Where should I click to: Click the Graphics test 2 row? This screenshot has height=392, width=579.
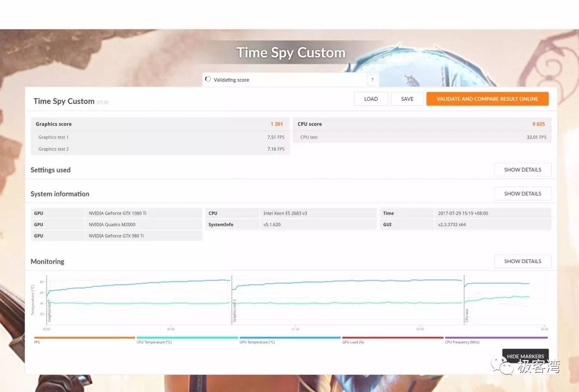click(x=161, y=149)
